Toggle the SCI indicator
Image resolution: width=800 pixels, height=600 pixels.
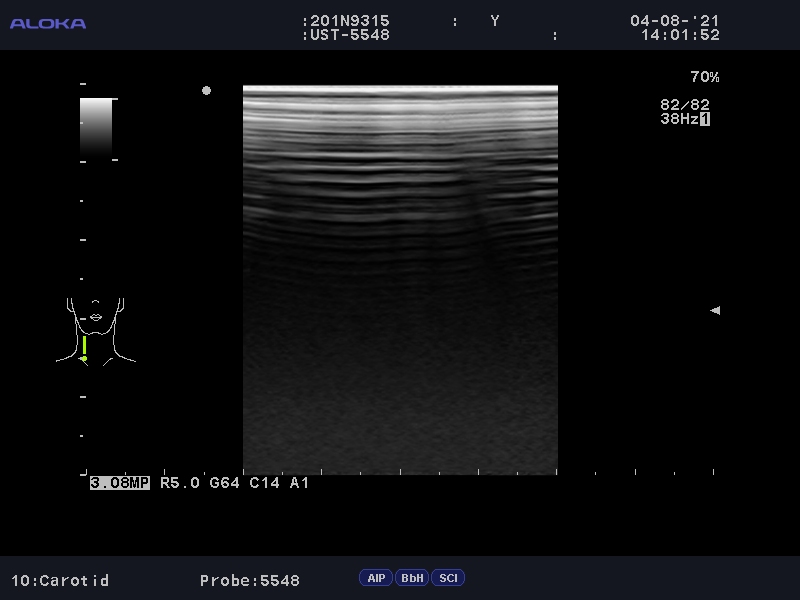448,578
